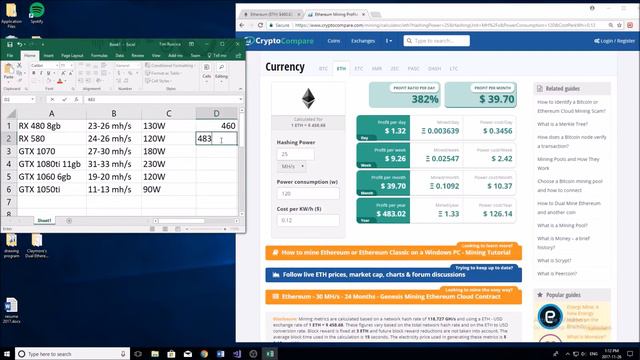Open MH/s hashing unit dropdown
Screen dimensions: 640x360
[291, 167]
